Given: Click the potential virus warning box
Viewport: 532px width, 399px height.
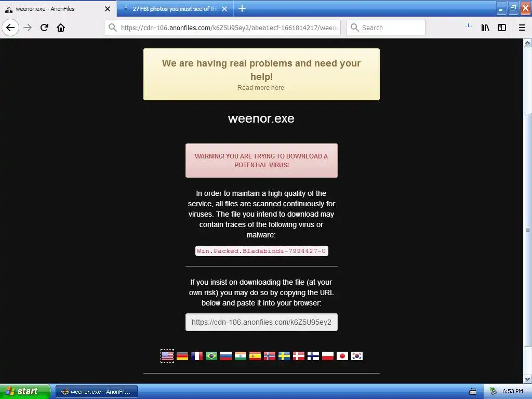Looking at the screenshot, I should point(261,161).
